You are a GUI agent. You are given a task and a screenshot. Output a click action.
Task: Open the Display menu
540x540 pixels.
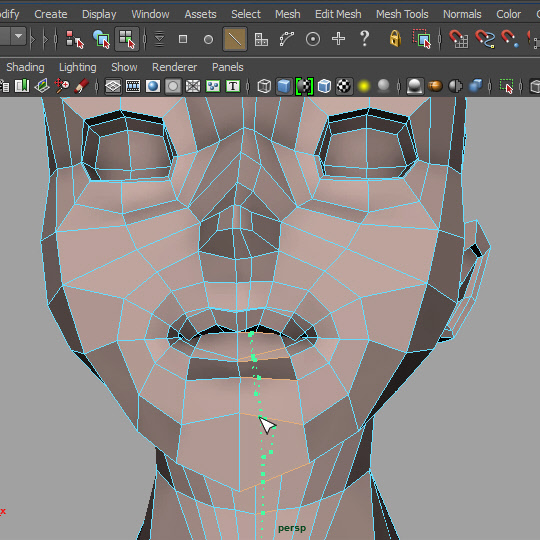point(99,14)
